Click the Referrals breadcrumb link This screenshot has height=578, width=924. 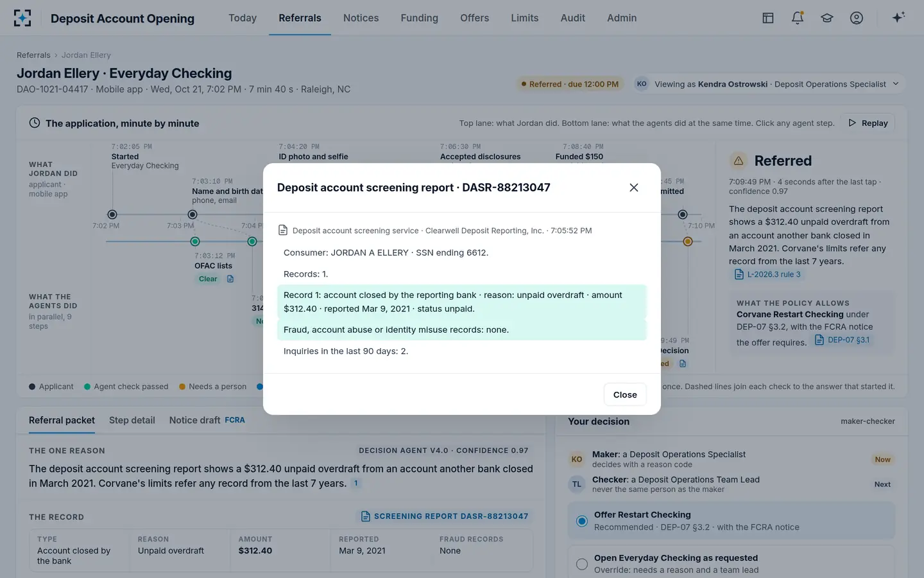pos(33,55)
